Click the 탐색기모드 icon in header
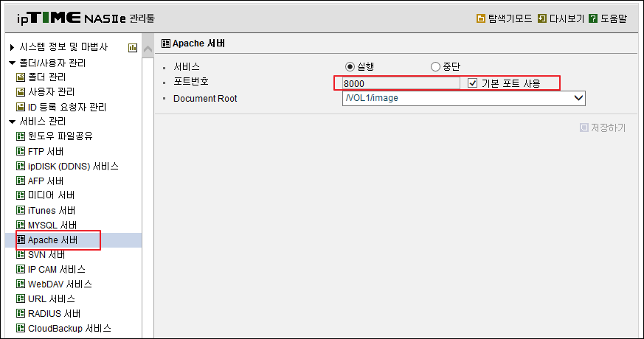This screenshot has width=644, height=339. click(480, 18)
